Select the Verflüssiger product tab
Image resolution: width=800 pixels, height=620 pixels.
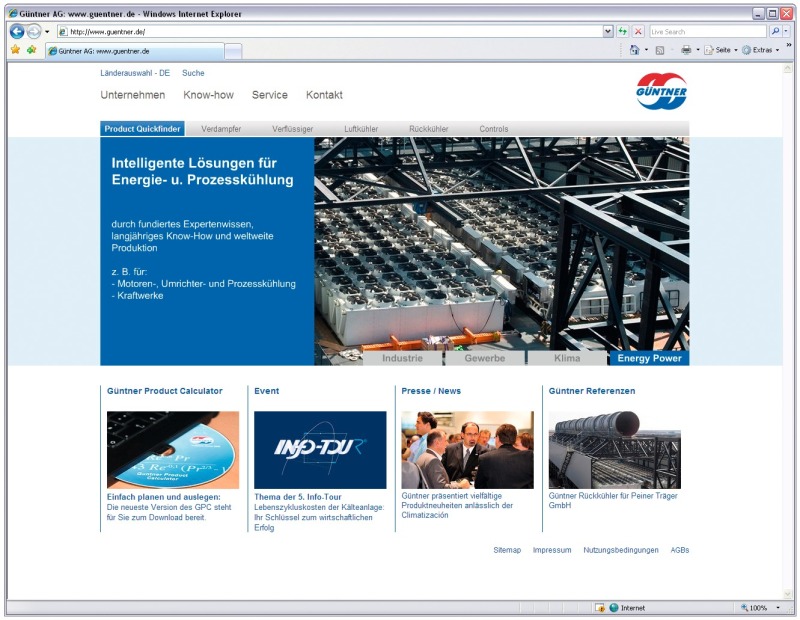coord(293,129)
